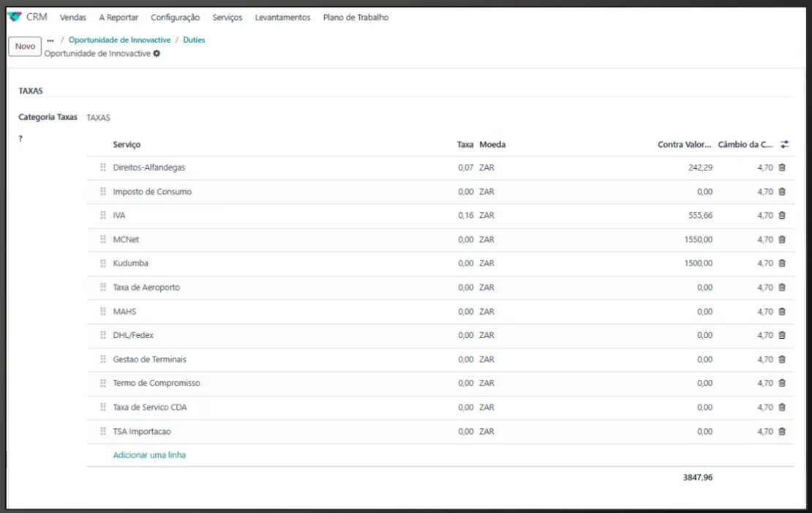The height and width of the screenshot is (513, 812).
Task: Click the CRM app logo icon
Action: (15, 17)
